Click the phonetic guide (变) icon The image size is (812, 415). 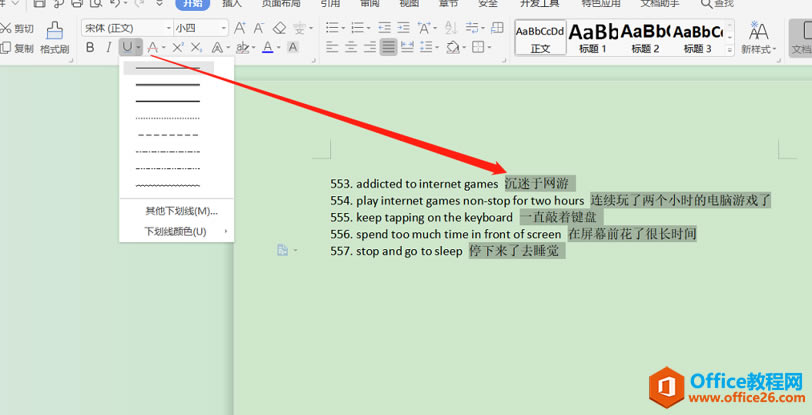[x=299, y=28]
